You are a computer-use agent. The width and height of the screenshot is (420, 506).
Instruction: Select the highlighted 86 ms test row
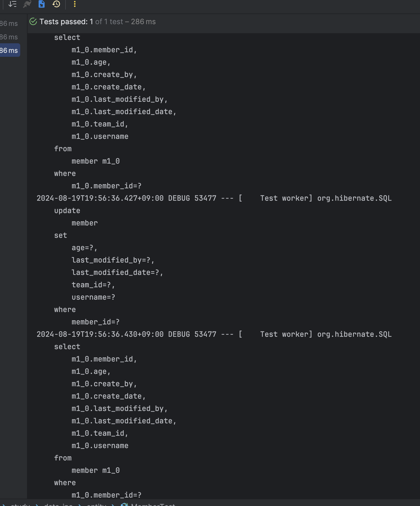coord(9,50)
